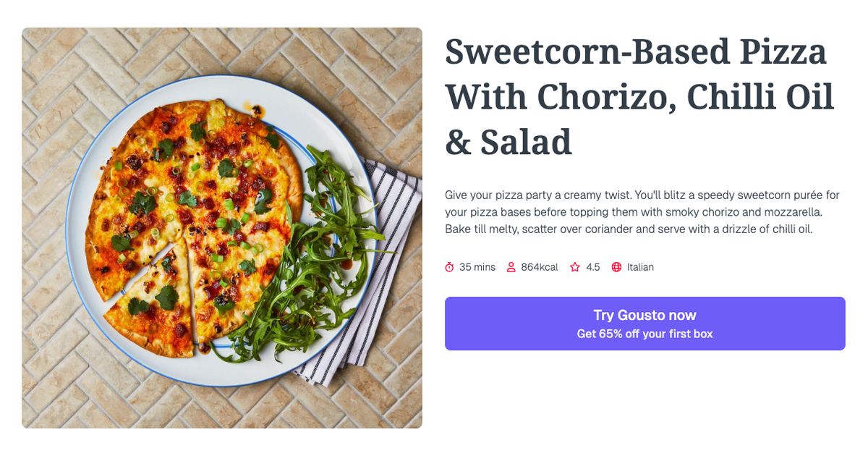Open the 35 mins cooking time label

[x=477, y=266]
